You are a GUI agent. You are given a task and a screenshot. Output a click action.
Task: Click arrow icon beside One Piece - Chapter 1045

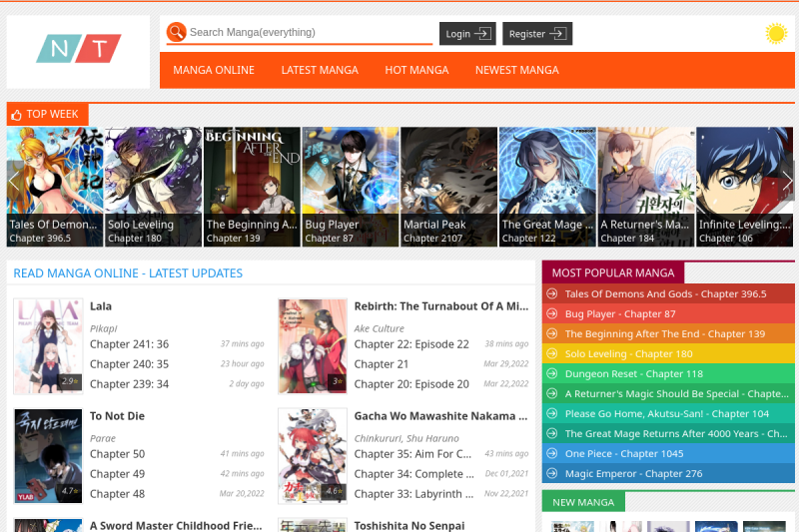point(552,453)
